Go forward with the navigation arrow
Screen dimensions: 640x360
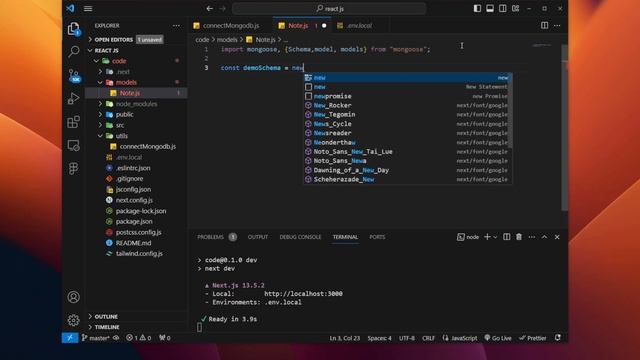[222, 8]
